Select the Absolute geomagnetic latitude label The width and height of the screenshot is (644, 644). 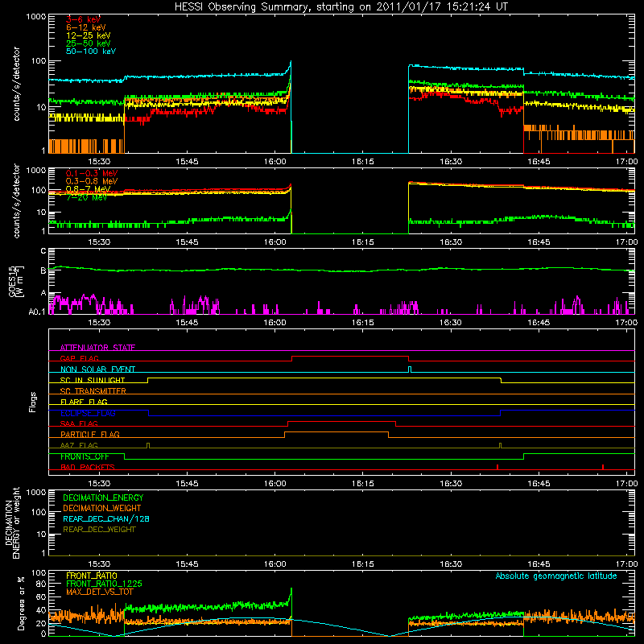[556, 576]
